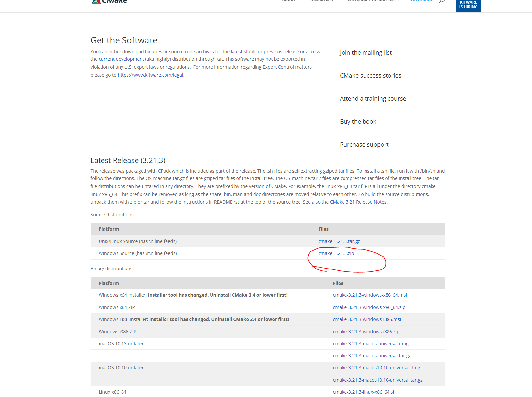Image resolution: width=532 pixels, height=397 pixels.
Task: Download cmake-3.21.3-macos-universal.tar.gz
Action: (x=372, y=356)
